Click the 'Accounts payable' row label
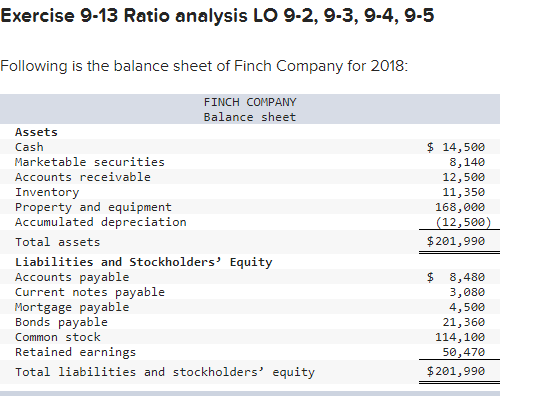Screen dimensions: 545x404 coord(72,277)
